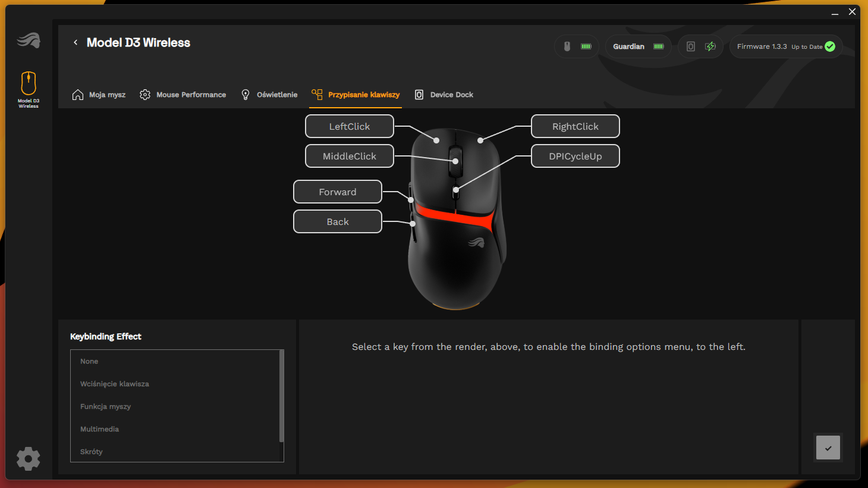Screen dimensions: 868x488
Task: Click the Glorious logo in sidebar
Action: click(29, 40)
